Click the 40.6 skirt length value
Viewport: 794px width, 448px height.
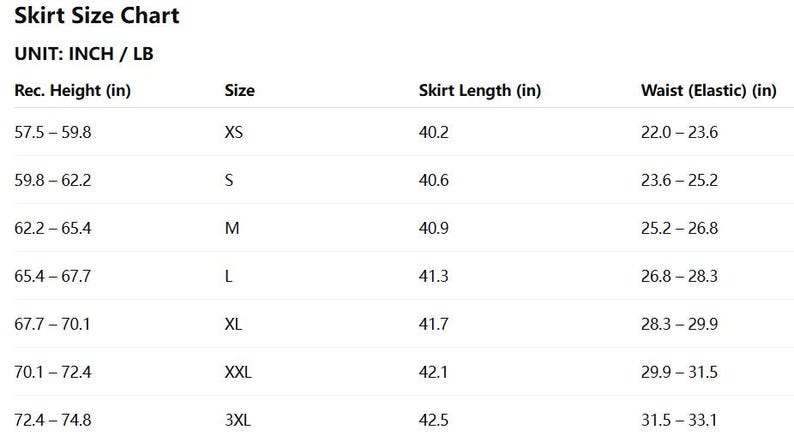pos(433,180)
